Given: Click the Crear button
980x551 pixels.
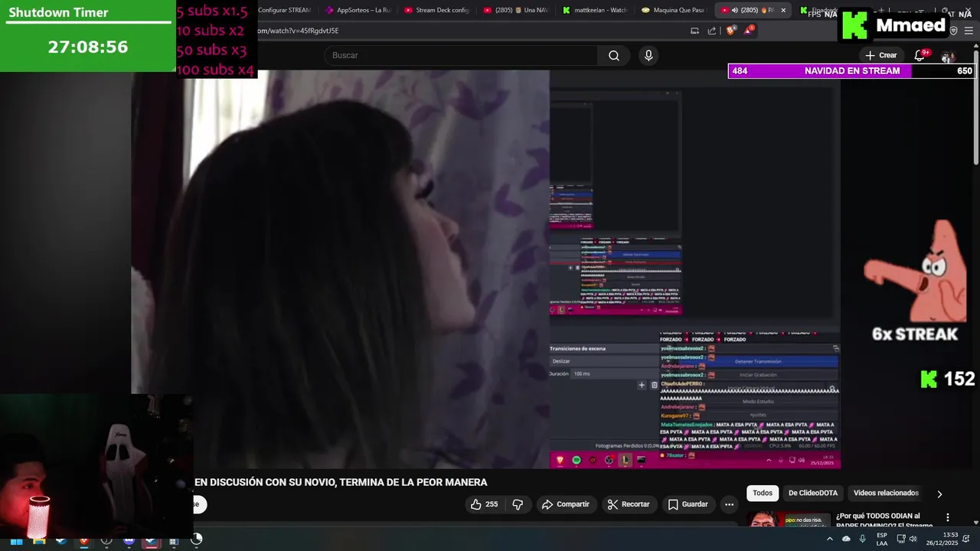Looking at the screenshot, I should (880, 55).
